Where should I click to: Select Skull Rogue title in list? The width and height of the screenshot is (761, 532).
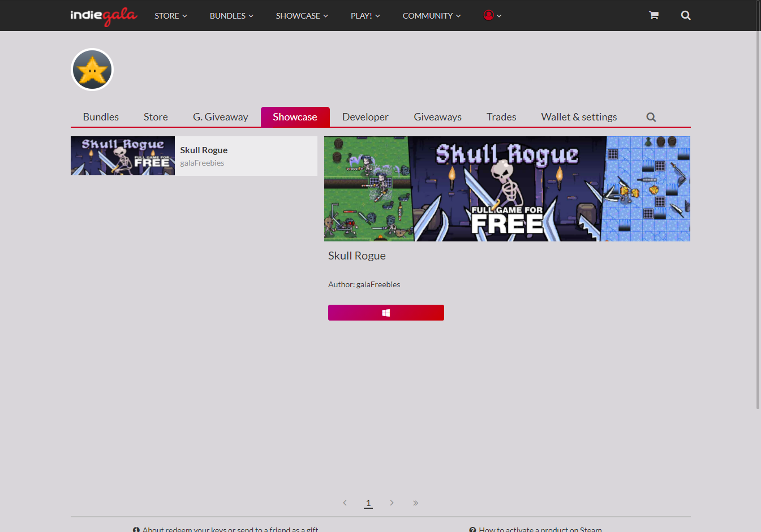204,150
